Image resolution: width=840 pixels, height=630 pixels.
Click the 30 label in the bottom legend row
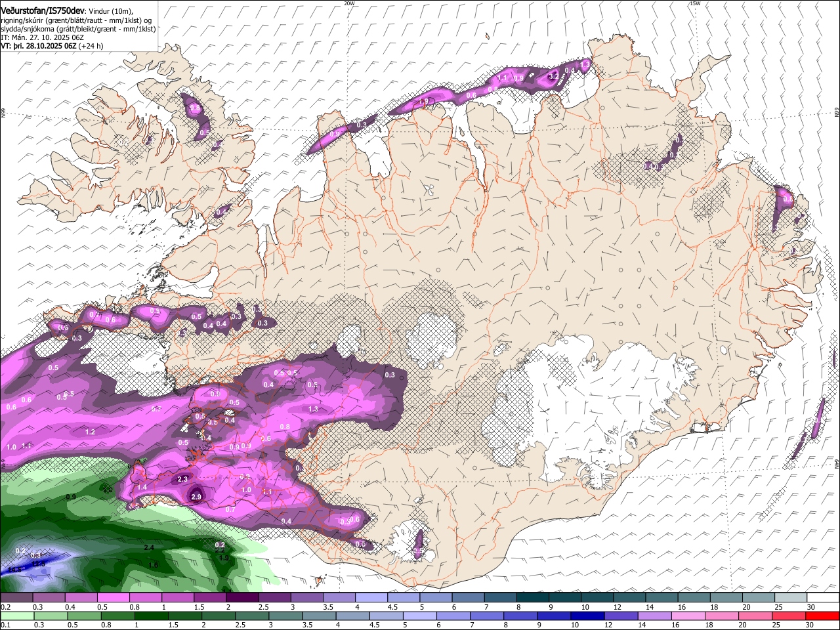point(811,625)
